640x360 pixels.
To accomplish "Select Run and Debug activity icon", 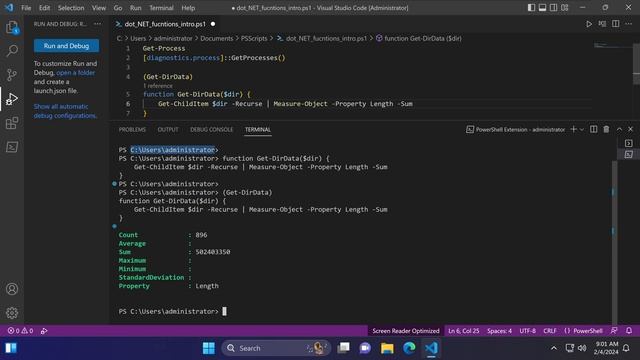I will (x=12, y=99).
